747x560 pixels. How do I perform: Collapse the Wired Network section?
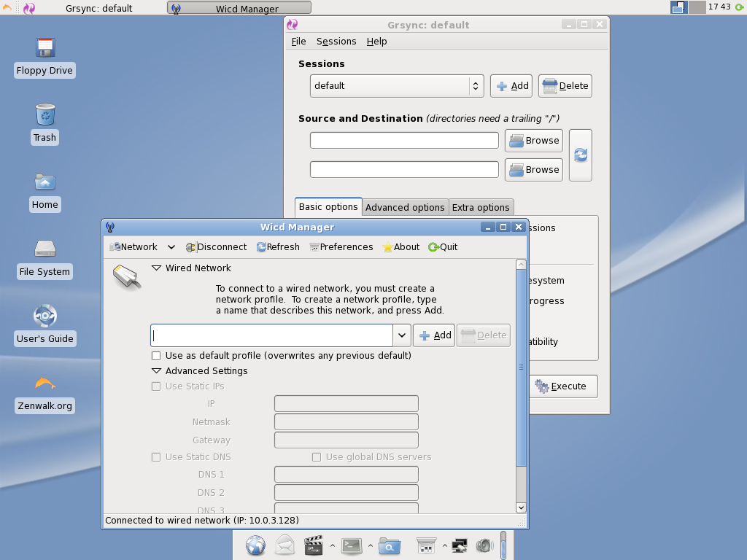click(x=156, y=268)
